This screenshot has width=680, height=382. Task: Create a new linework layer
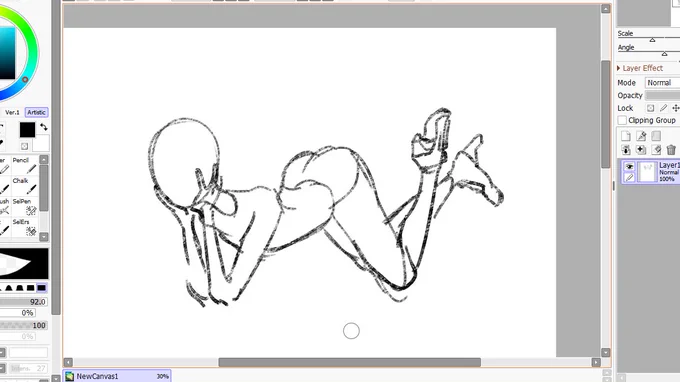641,136
